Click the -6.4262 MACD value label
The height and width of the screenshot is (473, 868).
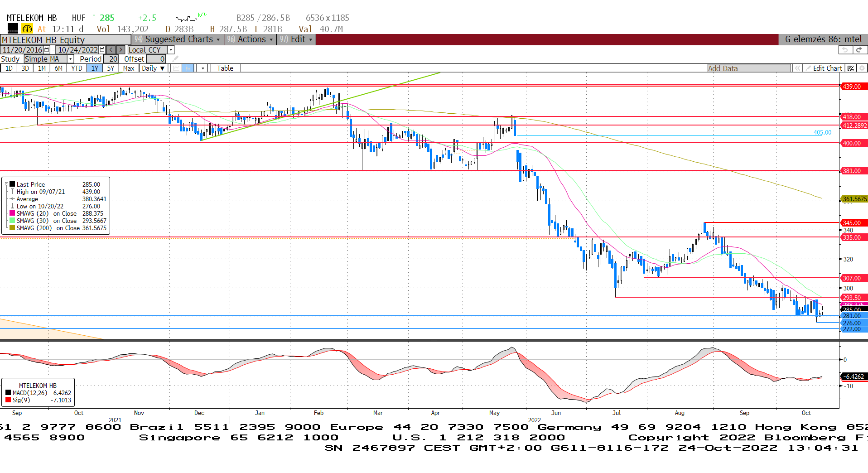(x=854, y=376)
